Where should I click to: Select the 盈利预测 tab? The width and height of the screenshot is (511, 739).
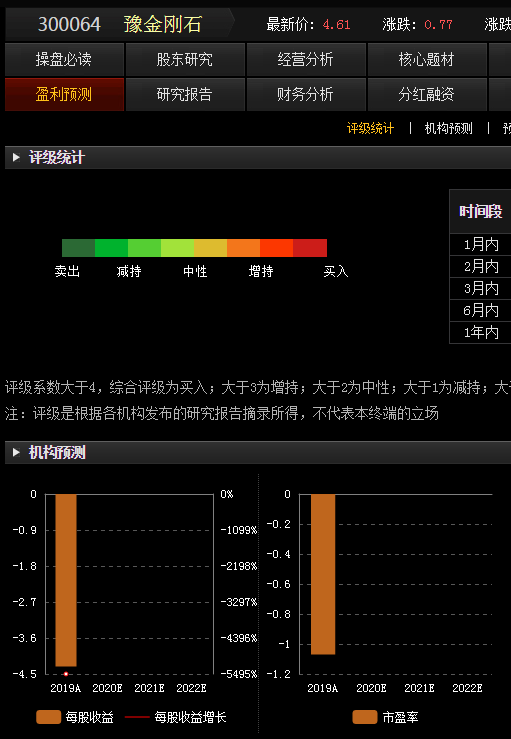64,94
